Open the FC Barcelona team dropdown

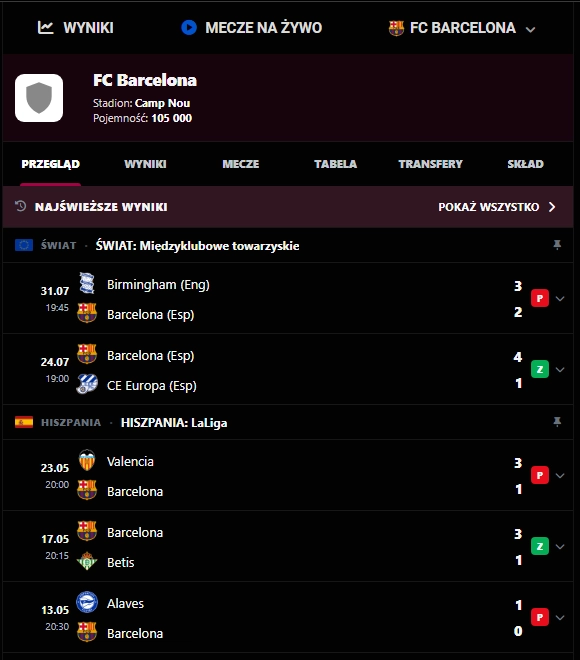pyautogui.click(x=530, y=29)
